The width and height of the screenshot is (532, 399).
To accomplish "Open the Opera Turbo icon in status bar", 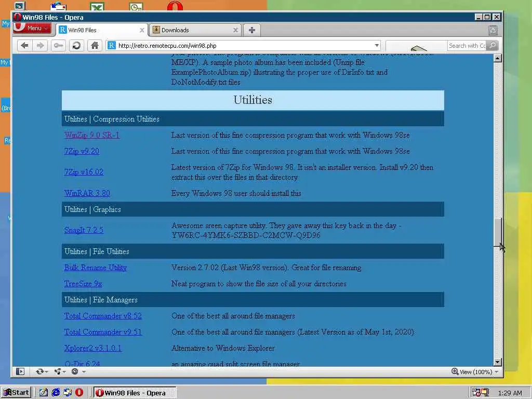I will tap(75, 371).
